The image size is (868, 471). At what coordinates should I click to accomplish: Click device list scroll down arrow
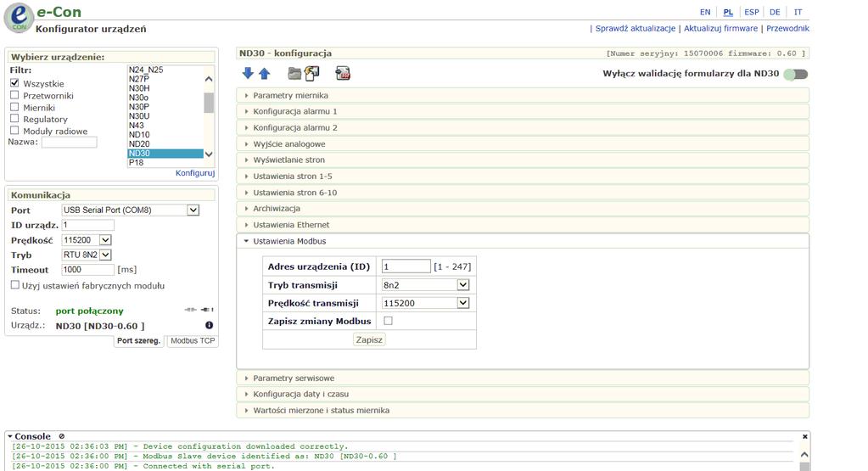click(x=209, y=154)
